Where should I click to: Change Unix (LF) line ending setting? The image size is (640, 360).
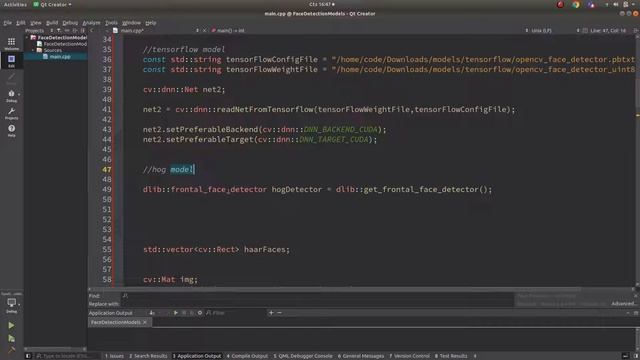(541, 31)
